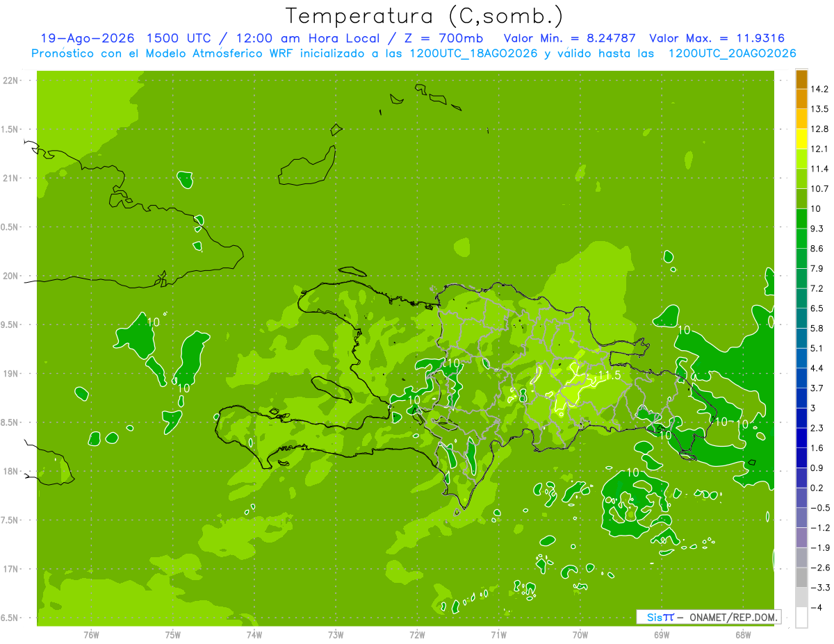Image resolution: width=834 pixels, height=644 pixels.
Task: Click the green swatch between 10 and 10.7
Action: pyautogui.click(x=801, y=199)
